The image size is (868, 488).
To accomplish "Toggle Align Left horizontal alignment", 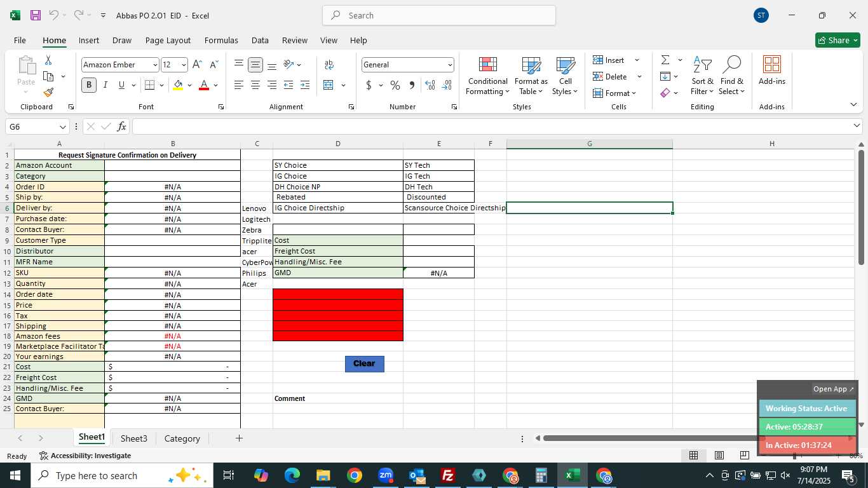I will (x=239, y=85).
